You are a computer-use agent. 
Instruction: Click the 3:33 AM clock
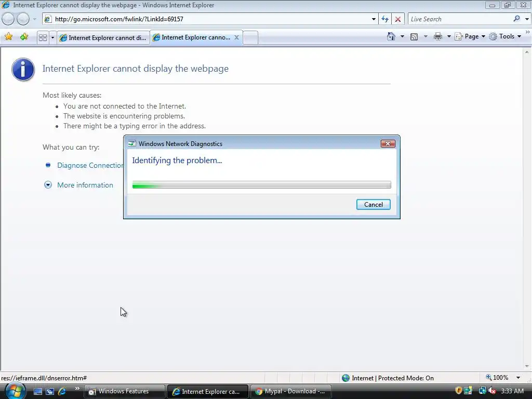point(512,391)
